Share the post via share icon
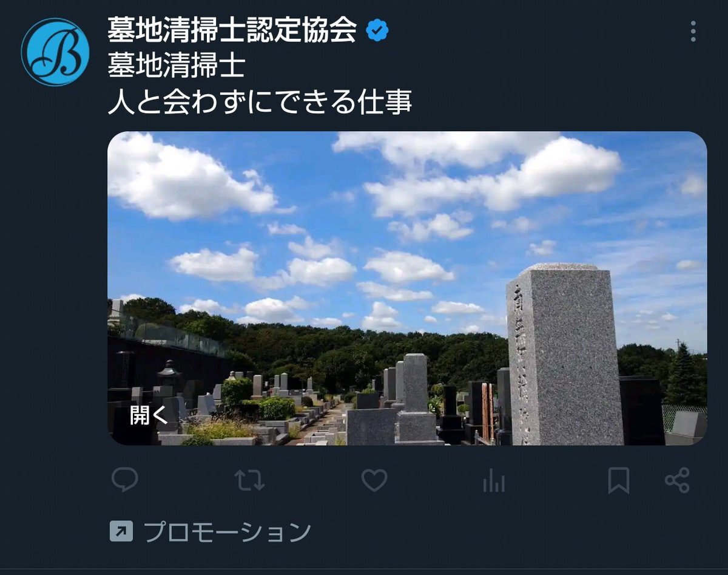This screenshot has height=575, width=728. [677, 480]
